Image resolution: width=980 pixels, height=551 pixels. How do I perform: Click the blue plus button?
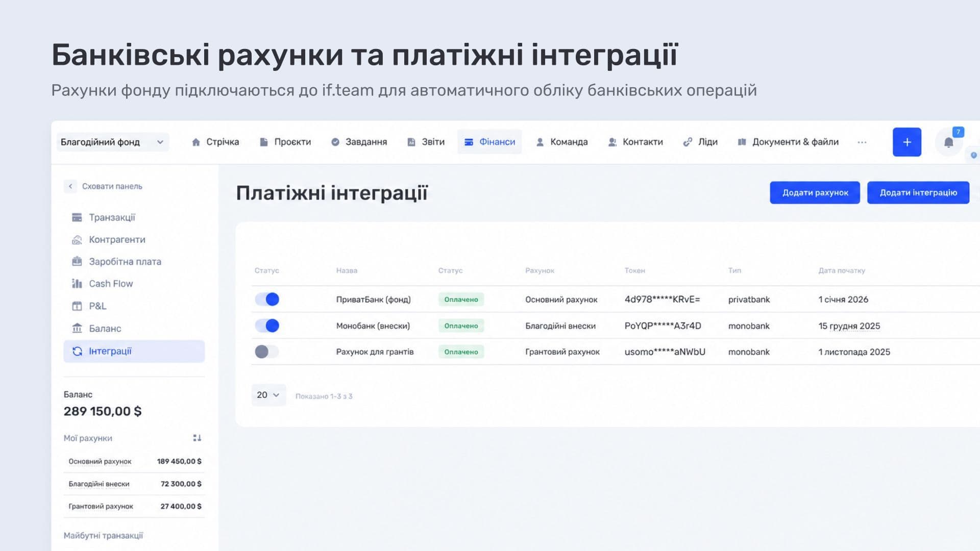point(907,142)
